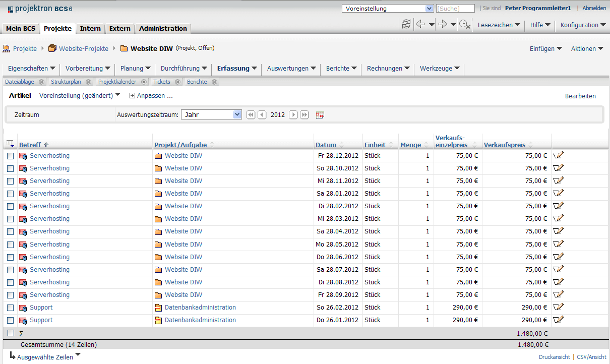
Task: Click into the Suche search field
Action: [455, 8]
